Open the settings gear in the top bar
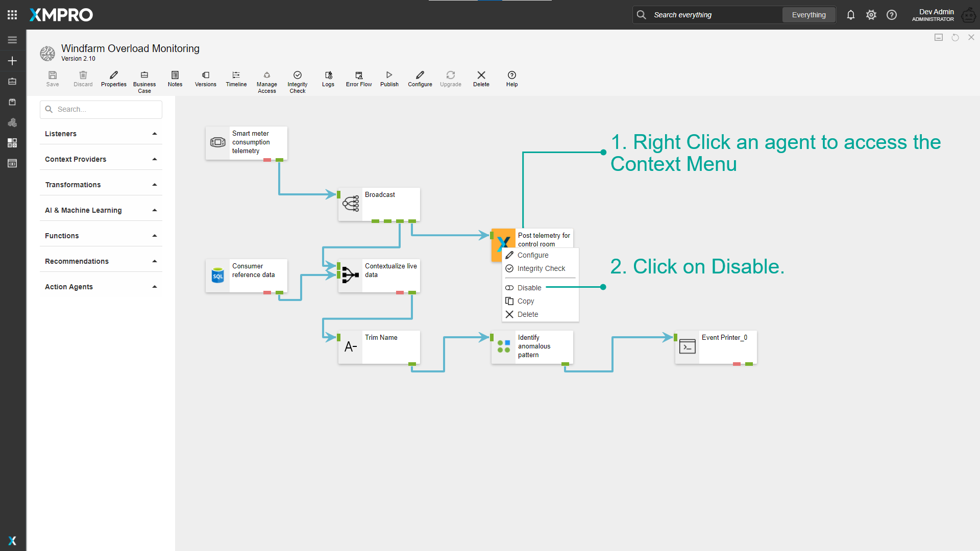 click(871, 15)
